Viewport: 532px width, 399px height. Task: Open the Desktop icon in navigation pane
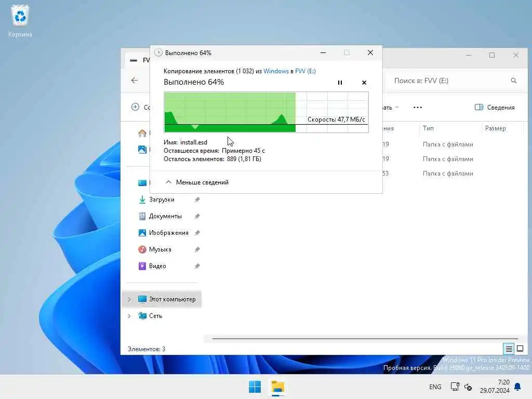[x=142, y=183]
